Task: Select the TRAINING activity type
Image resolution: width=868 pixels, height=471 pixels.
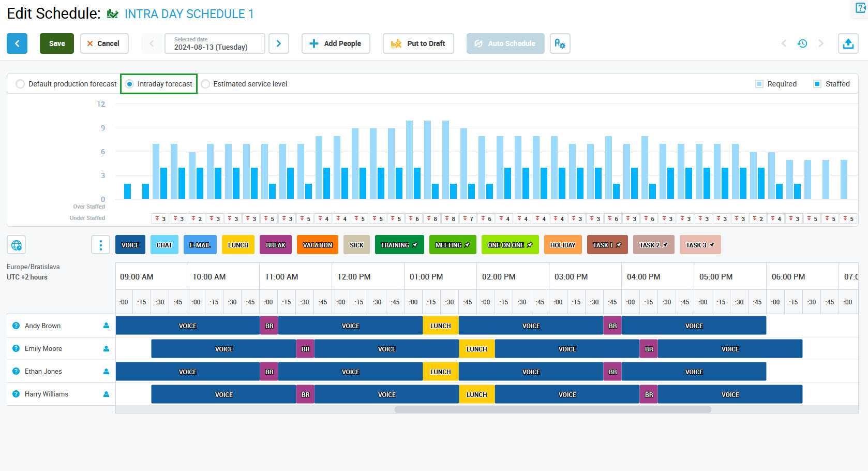Action: pos(399,245)
